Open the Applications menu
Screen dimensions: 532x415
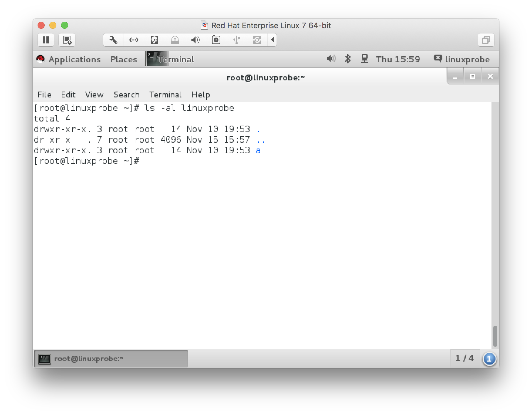tap(75, 59)
